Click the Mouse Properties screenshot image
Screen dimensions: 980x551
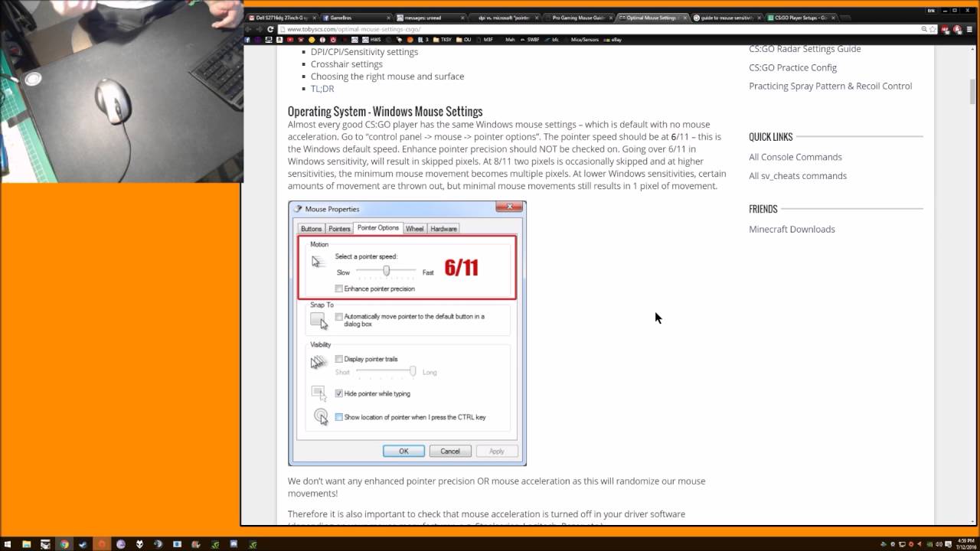(x=407, y=333)
